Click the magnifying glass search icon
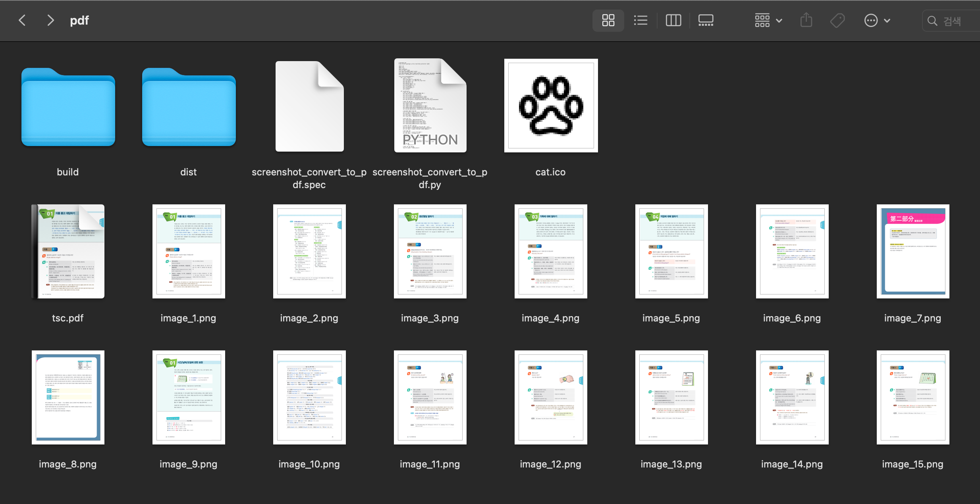This screenshot has width=980, height=504. pos(932,21)
